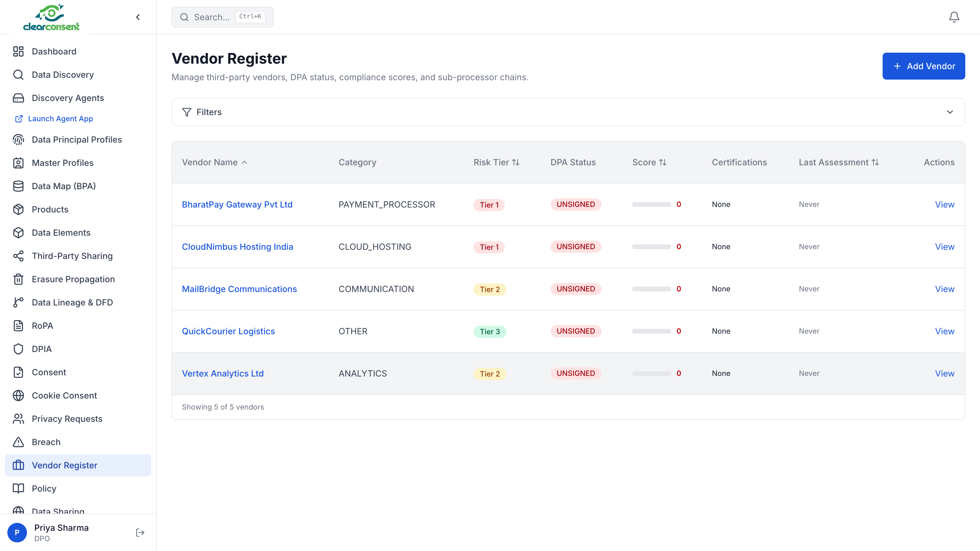
Task: Click the Data Principal Profiles fingerprint icon
Action: 18,140
